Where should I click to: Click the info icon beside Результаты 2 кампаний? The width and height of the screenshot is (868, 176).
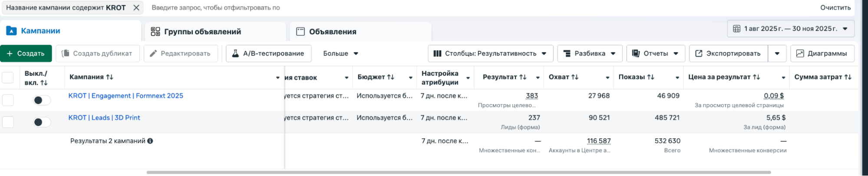150,141
